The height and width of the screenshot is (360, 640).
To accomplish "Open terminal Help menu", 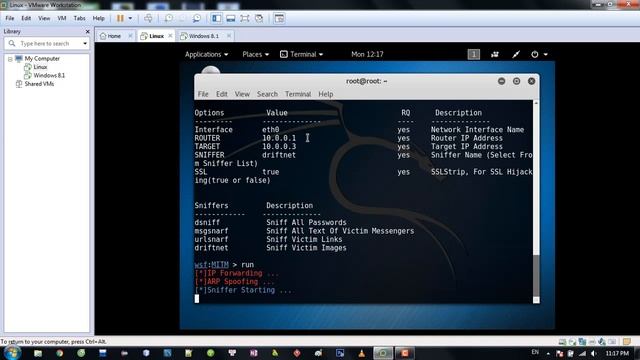I will [x=326, y=94].
